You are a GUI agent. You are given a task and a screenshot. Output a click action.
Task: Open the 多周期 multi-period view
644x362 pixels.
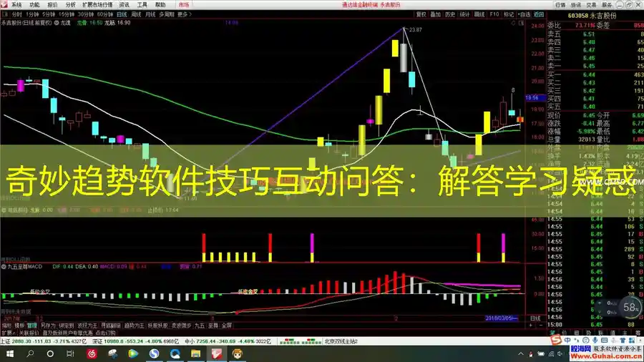pyautogui.click(x=167, y=14)
